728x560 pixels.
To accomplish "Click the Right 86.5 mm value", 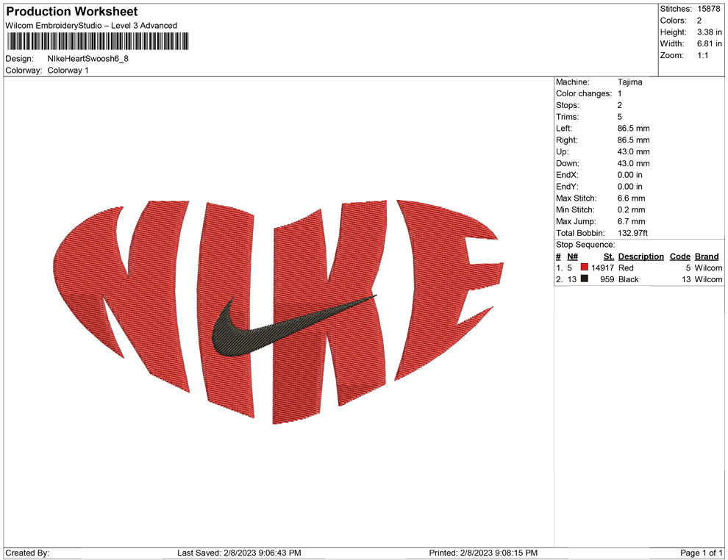I will point(633,140).
